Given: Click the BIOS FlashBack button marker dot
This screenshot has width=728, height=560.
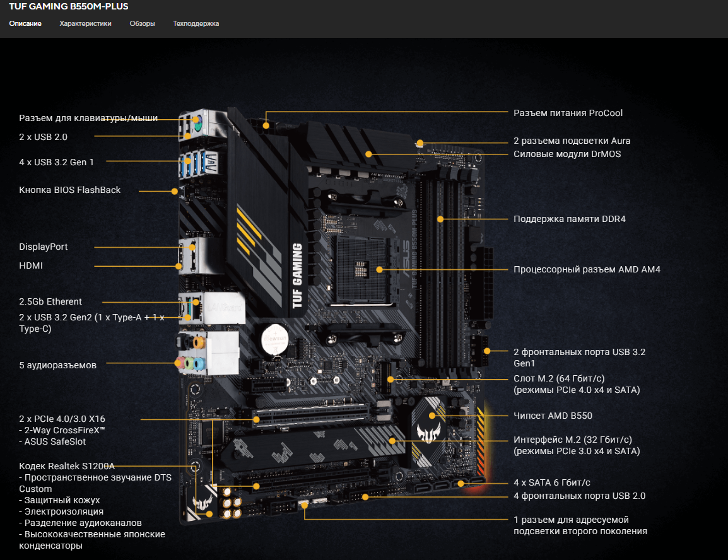Looking at the screenshot, I should pos(175,191).
